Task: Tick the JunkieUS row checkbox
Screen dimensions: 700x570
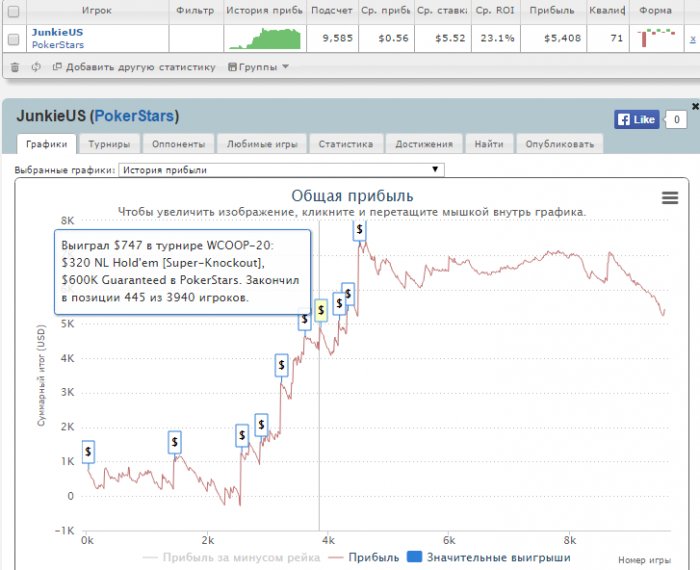Action: point(14,39)
